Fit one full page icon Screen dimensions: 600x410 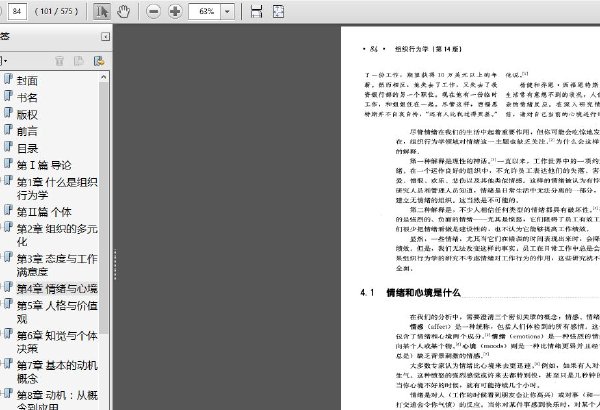coord(278,11)
